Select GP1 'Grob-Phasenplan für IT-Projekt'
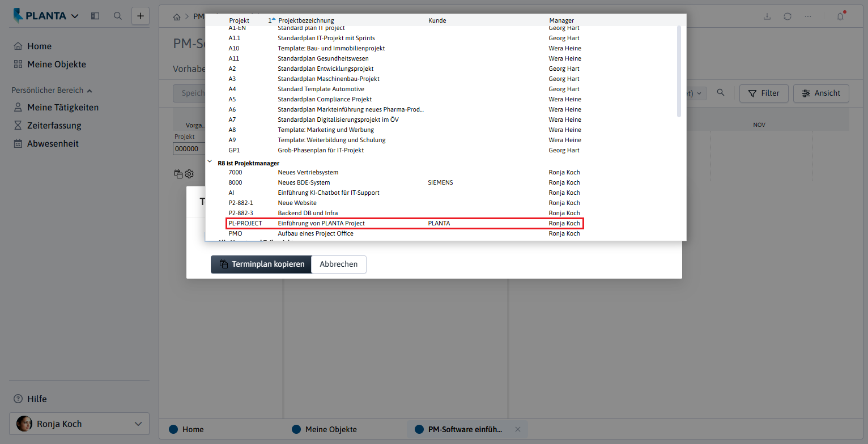Image resolution: width=868 pixels, height=444 pixels. coord(405,150)
